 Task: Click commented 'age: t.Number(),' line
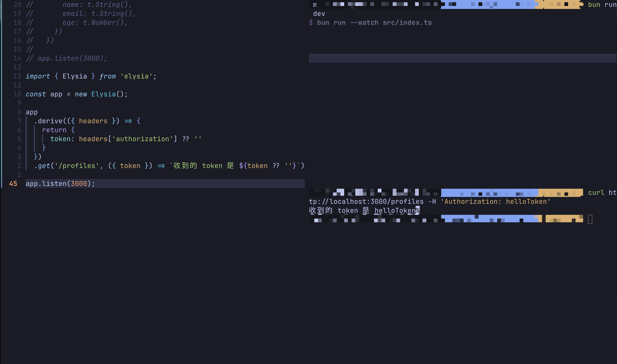pyautogui.click(x=95, y=23)
